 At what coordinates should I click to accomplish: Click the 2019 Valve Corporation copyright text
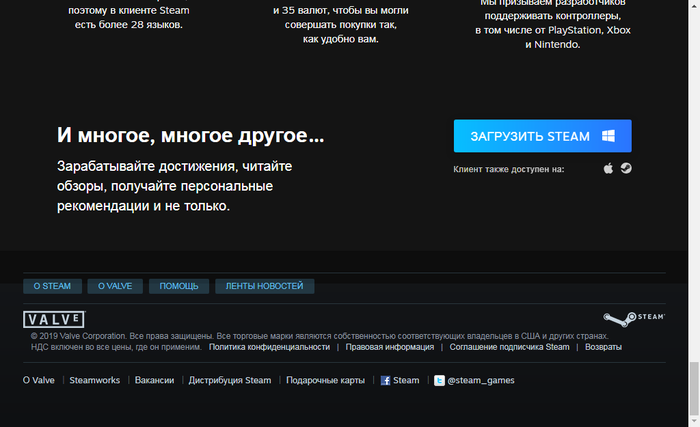pos(319,336)
